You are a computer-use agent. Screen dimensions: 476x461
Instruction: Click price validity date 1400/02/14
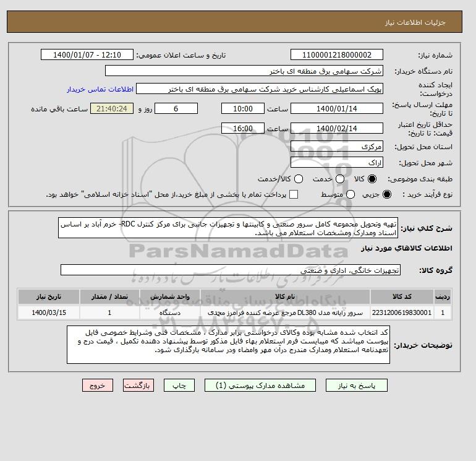337,128
